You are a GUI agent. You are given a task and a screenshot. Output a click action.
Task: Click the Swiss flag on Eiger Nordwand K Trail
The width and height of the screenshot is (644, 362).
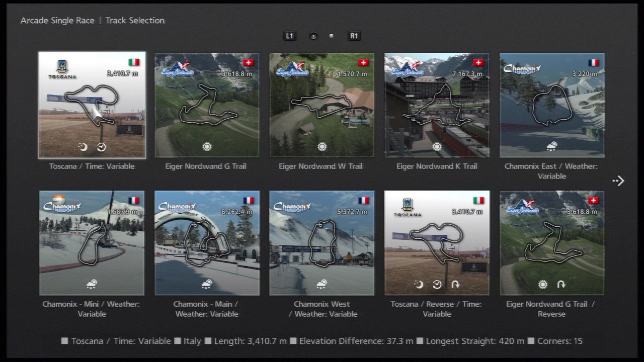478,63
